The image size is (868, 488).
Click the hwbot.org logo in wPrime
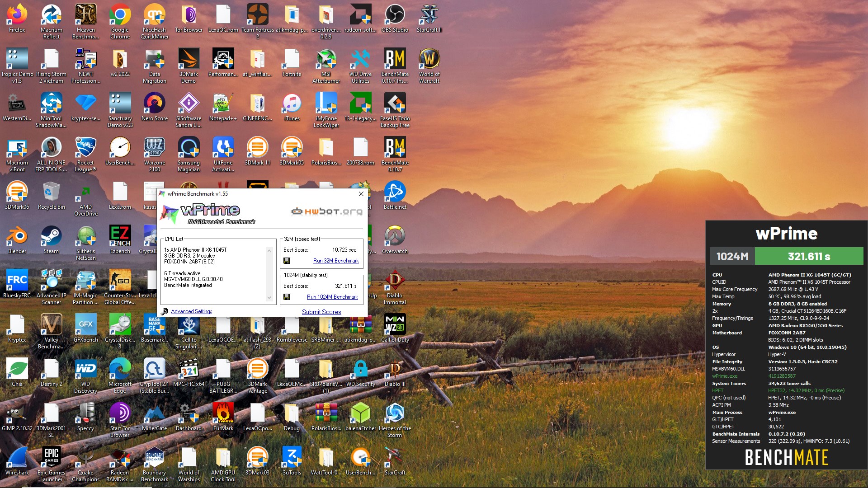click(326, 211)
